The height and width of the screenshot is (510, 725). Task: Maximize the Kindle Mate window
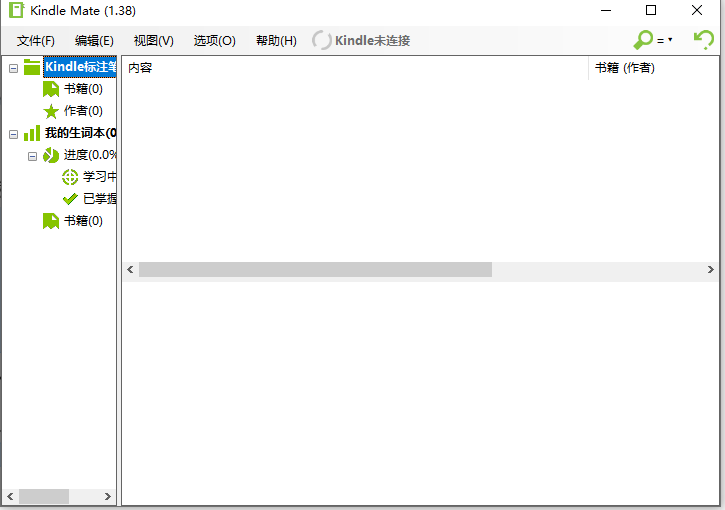tap(651, 10)
